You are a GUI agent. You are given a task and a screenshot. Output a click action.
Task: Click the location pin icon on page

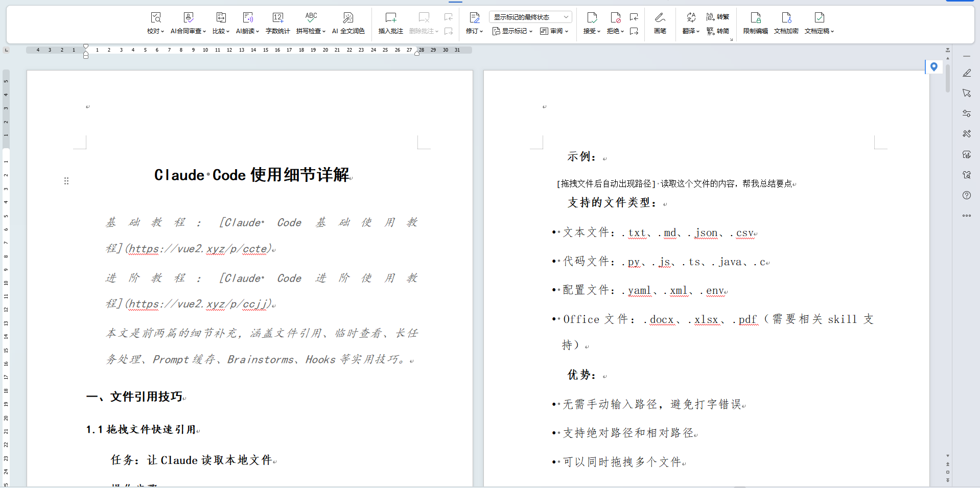(934, 67)
